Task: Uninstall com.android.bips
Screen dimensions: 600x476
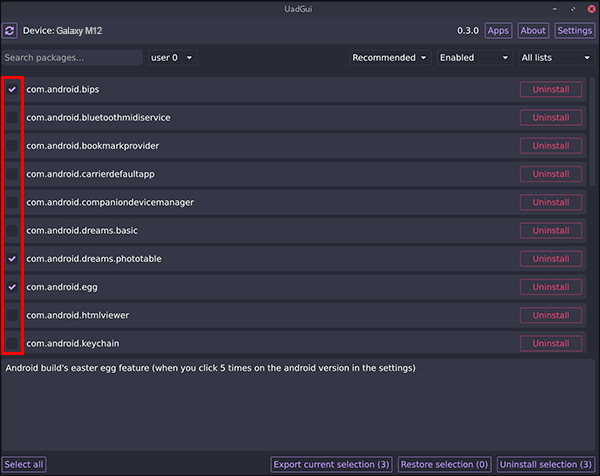Action: [x=551, y=89]
